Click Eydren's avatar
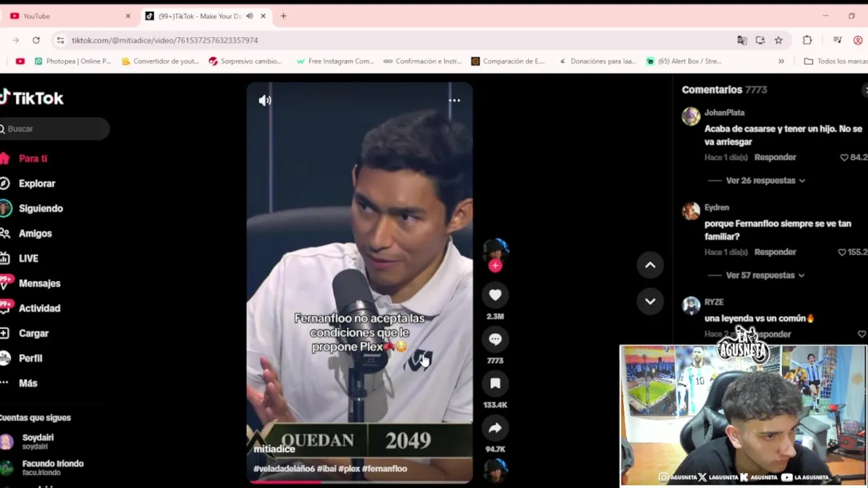The width and height of the screenshot is (868, 488). point(691,211)
